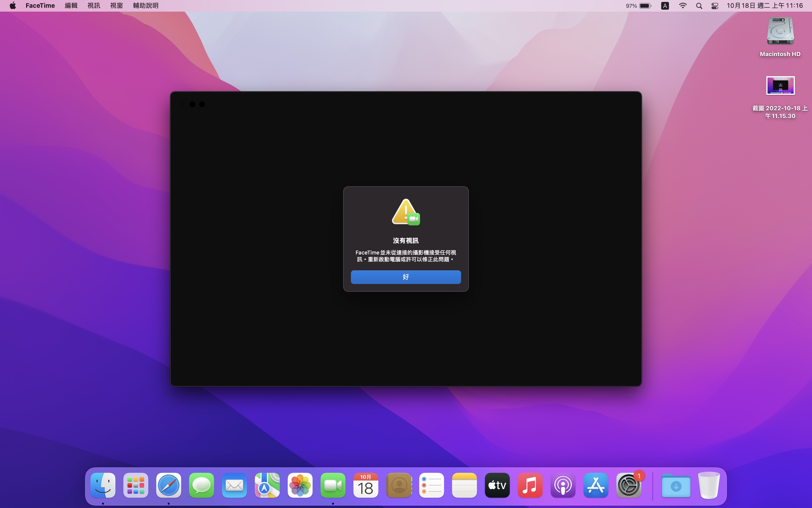The image size is (812, 508).
Task: Open Music from the Dock
Action: tap(530, 485)
